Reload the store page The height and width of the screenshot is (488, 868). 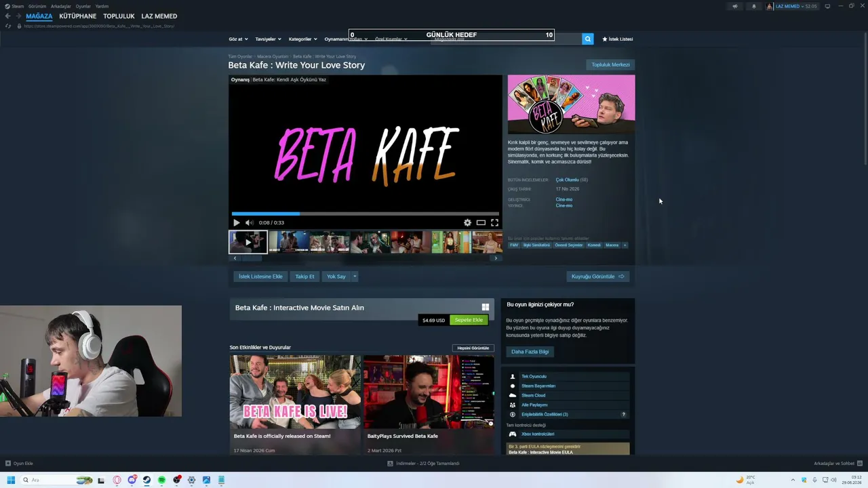coord(8,26)
